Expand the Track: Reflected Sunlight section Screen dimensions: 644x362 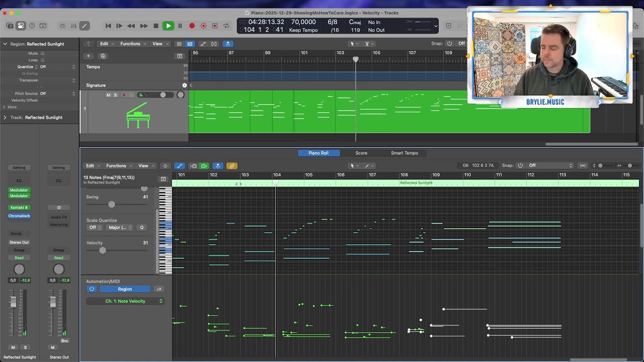click(5, 117)
